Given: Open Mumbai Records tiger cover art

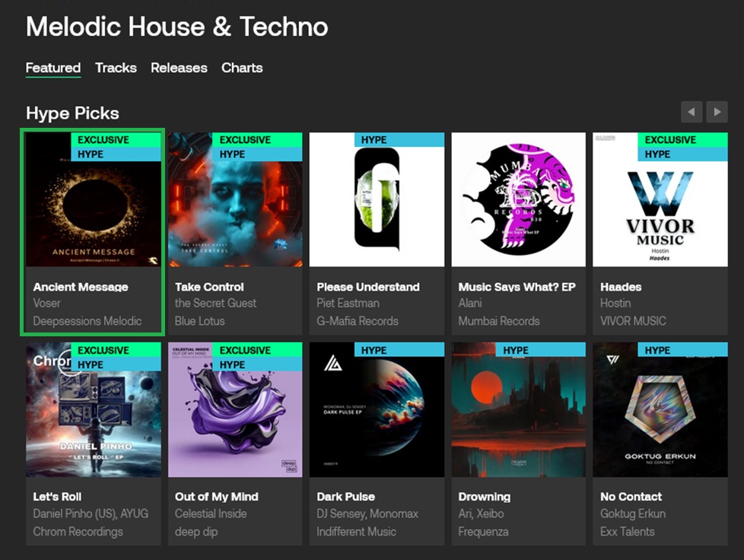Looking at the screenshot, I should 518,199.
